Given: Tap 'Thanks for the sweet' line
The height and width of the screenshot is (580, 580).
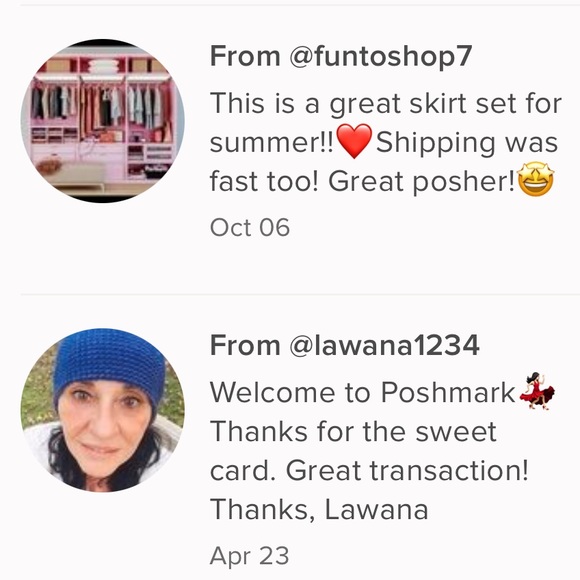Looking at the screenshot, I should point(353,432).
